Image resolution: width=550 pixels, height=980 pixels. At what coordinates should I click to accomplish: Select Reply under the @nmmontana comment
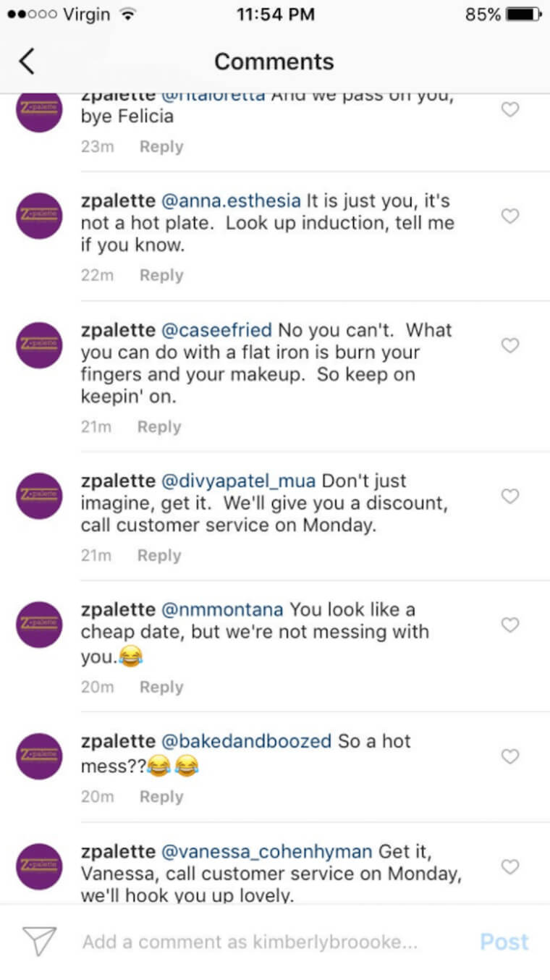coord(161,686)
